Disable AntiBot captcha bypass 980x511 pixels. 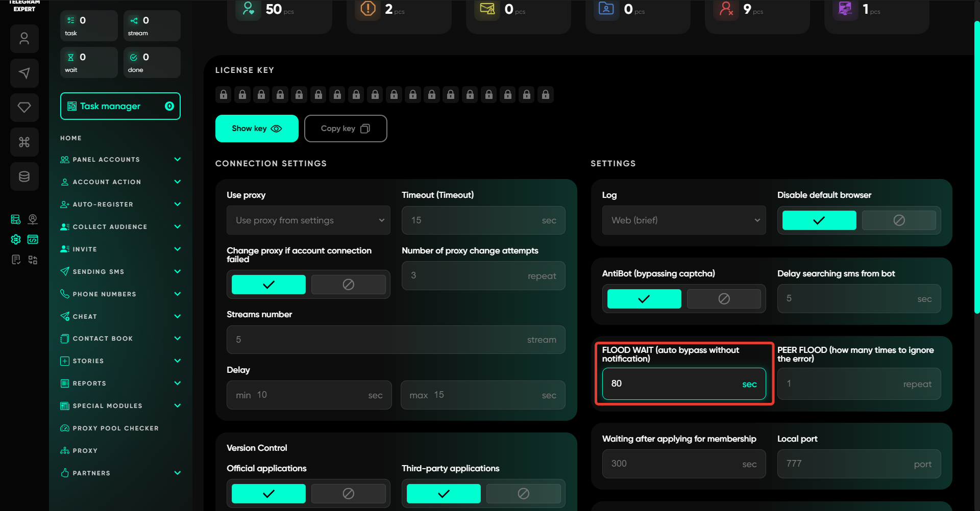(723, 299)
